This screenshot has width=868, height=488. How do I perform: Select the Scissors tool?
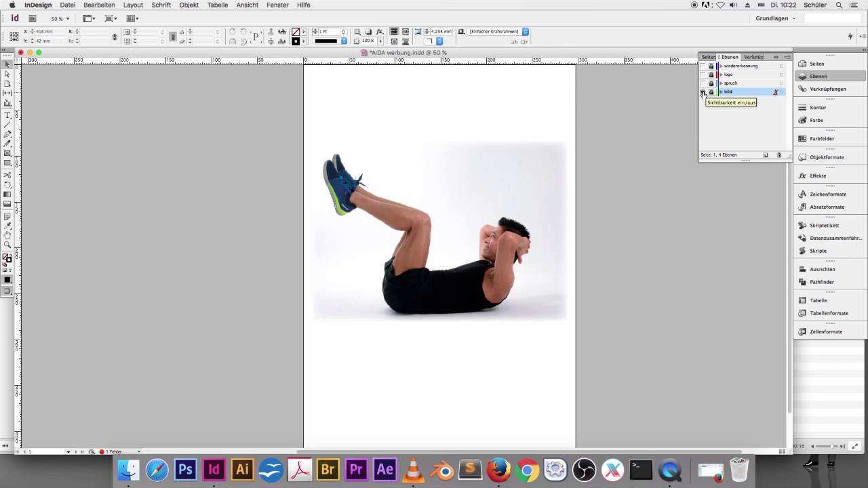[x=7, y=175]
